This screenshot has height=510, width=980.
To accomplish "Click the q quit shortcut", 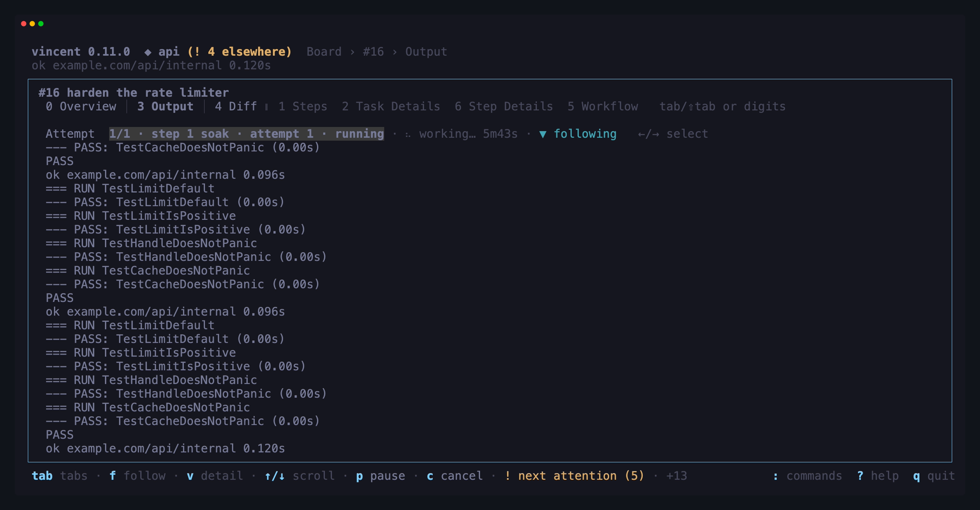I will (934, 476).
